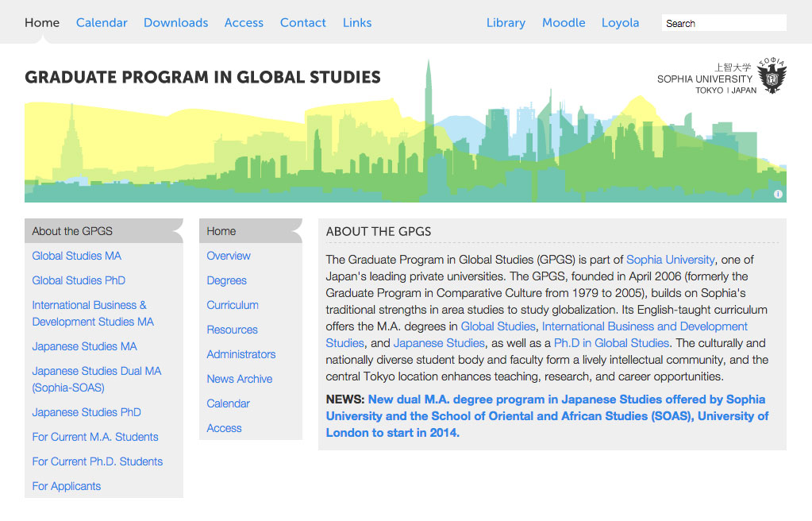Screen dimensions: 812x521
Task: Go to Moodle from the header
Action: (564, 23)
